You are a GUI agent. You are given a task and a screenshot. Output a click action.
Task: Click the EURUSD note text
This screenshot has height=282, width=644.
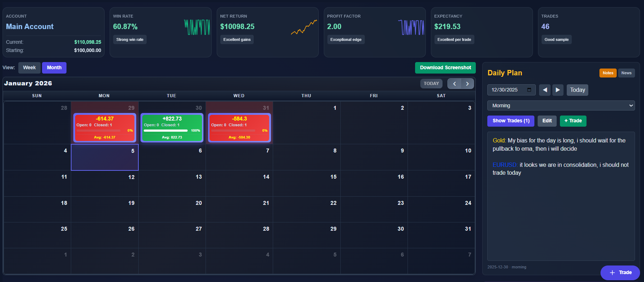(561, 169)
